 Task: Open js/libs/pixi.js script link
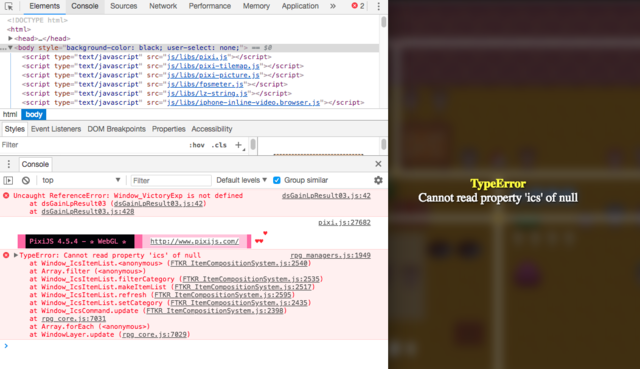[x=197, y=57]
